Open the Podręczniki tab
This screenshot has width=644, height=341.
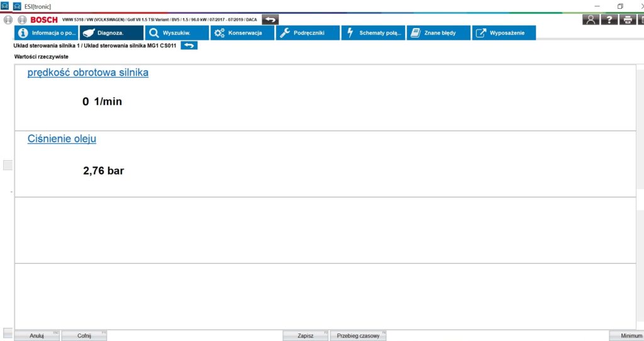(x=308, y=33)
